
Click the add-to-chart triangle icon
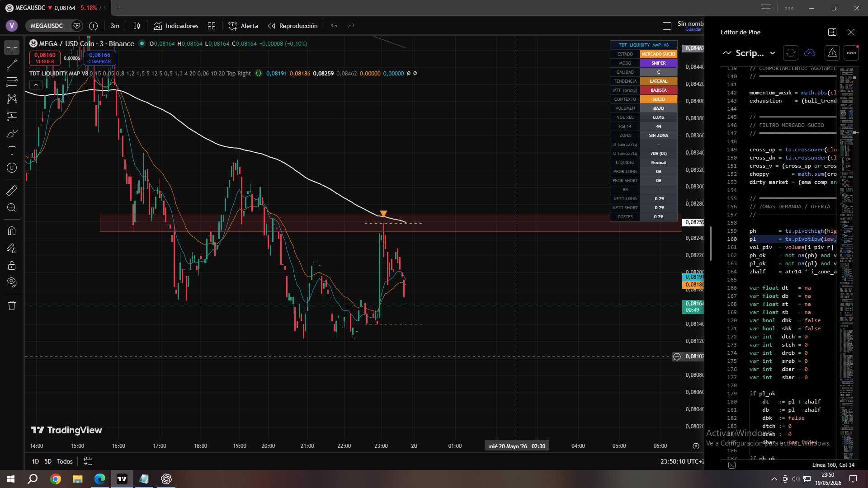(832, 53)
